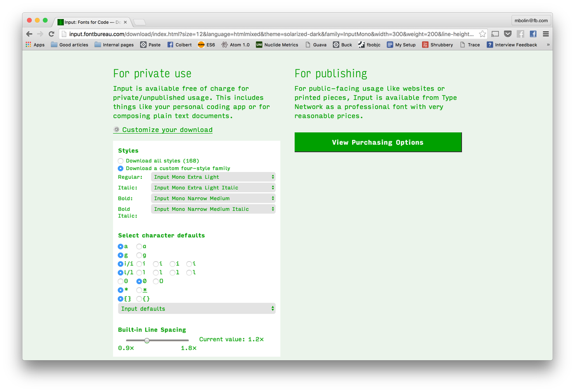Choose the unselected alternate g variant
The image size is (575, 392).
tap(139, 255)
